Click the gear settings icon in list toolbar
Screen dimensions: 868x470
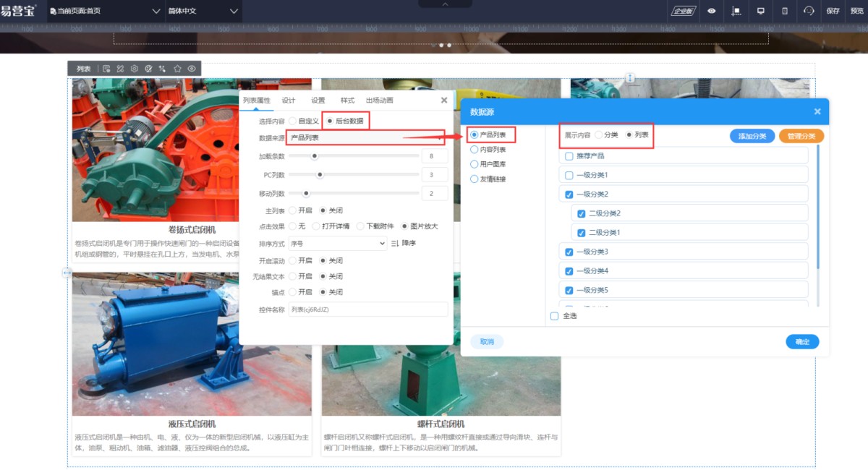134,69
